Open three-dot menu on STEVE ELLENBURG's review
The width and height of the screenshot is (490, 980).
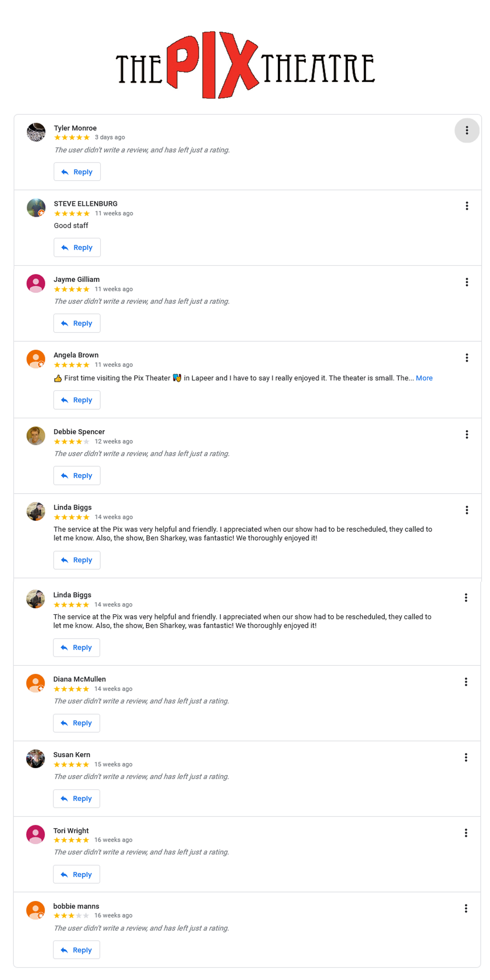click(467, 206)
